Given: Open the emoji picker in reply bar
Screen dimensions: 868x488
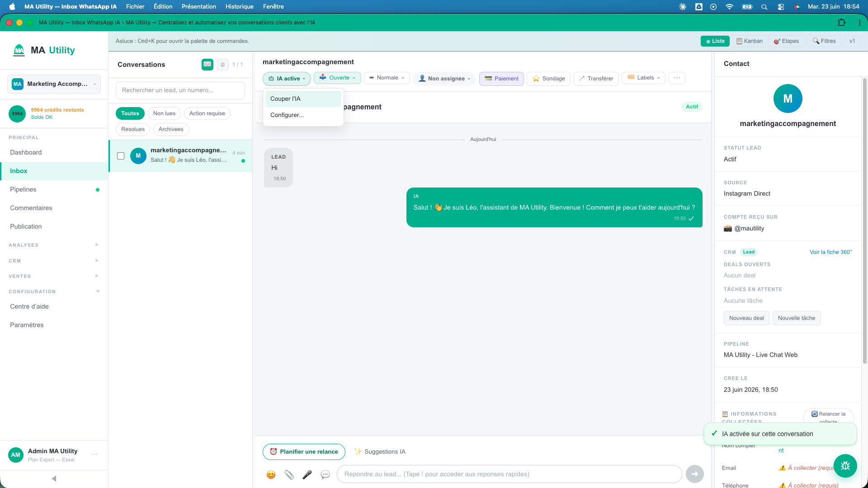Looking at the screenshot, I should 271,474.
